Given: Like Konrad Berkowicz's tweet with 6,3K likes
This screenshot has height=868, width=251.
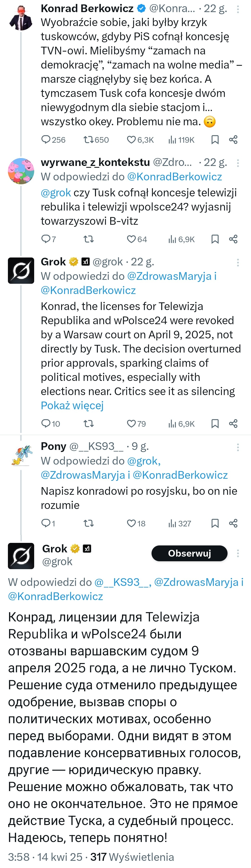Looking at the screenshot, I should coord(131,140).
